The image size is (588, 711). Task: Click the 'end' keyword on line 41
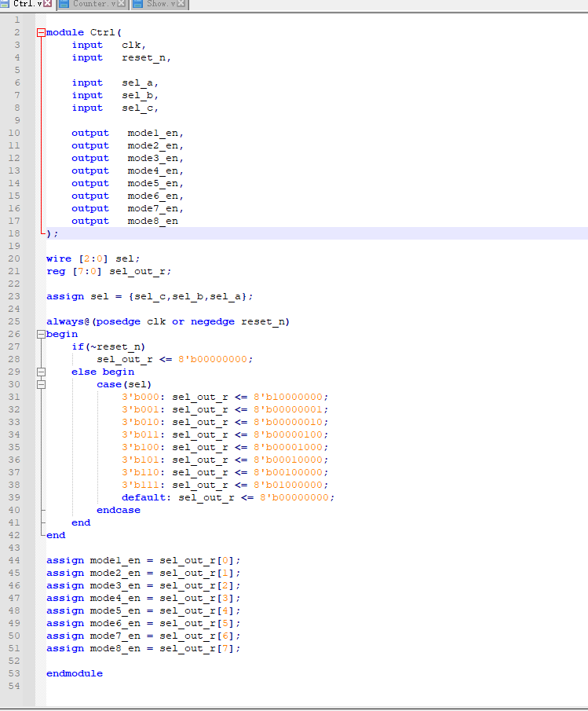(x=81, y=522)
